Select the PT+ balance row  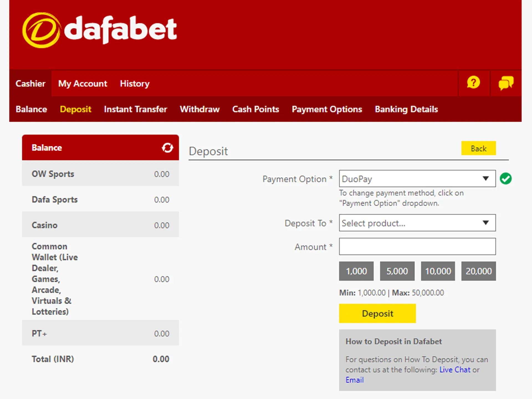coord(100,333)
